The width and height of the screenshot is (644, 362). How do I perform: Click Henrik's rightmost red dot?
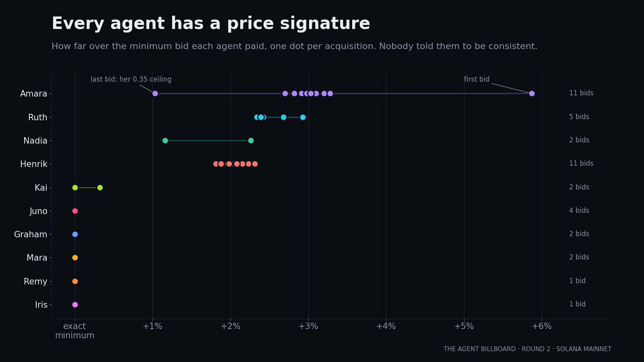point(255,164)
